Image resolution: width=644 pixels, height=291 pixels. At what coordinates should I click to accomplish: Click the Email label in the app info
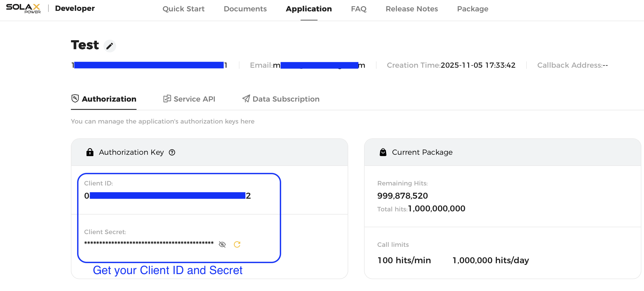pos(261,65)
